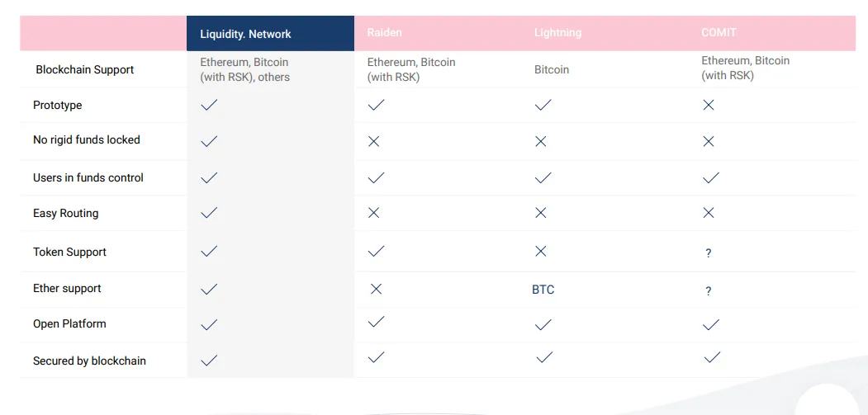Click COMIT's Open Platform checkmark
Image resolution: width=868 pixels, height=415 pixels.
(x=711, y=325)
